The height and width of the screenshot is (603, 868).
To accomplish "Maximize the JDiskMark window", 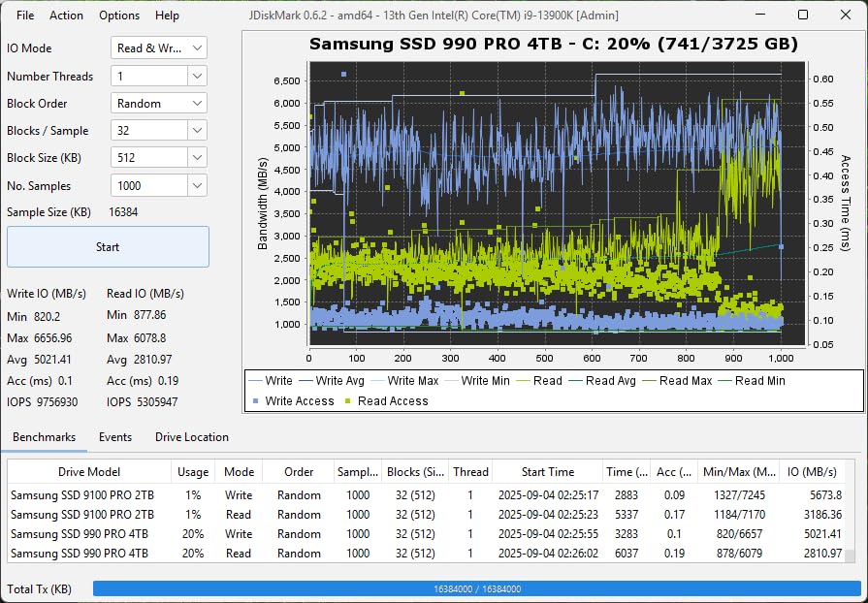I will (803, 15).
